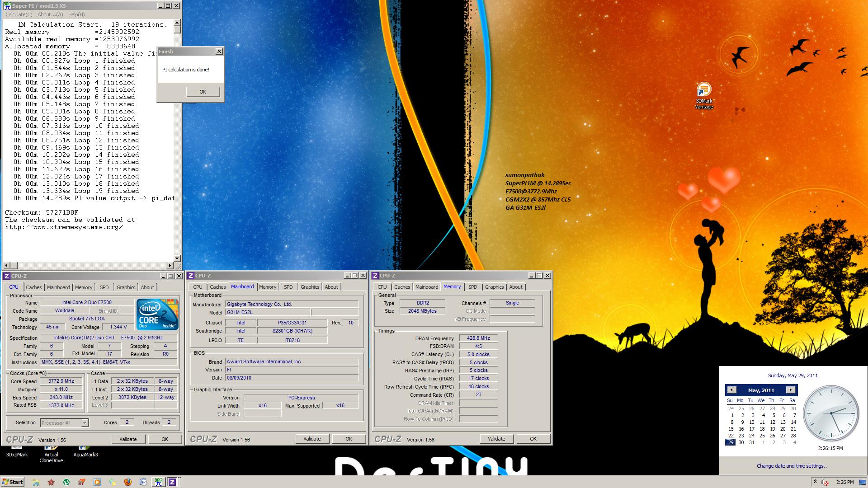Screen dimensions: 868x488
Task: Select day 29 in the calendar
Action: click(x=731, y=442)
